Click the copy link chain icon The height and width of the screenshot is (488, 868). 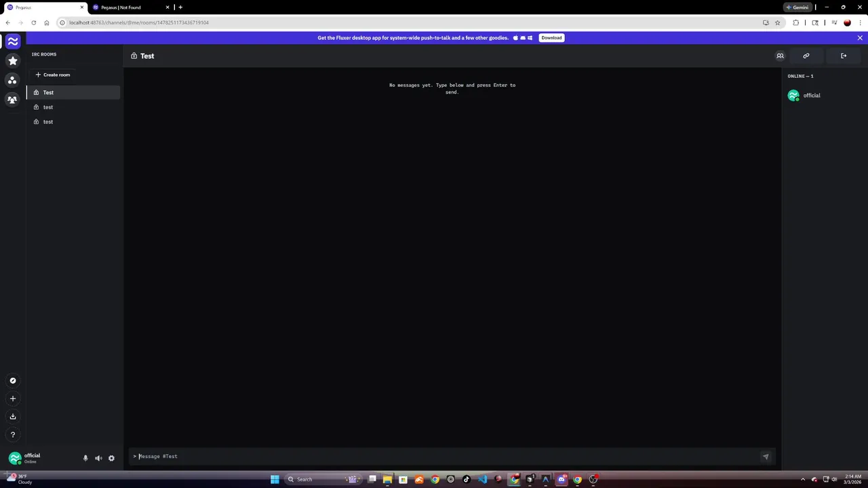806,56
